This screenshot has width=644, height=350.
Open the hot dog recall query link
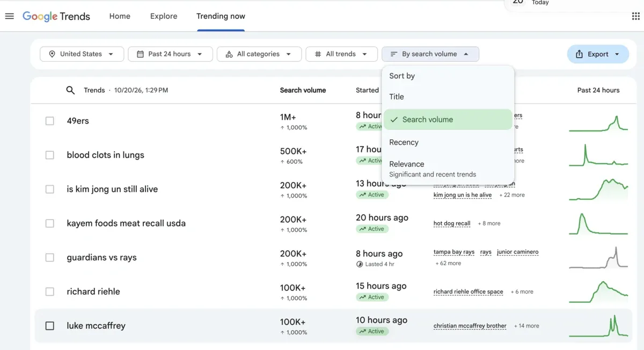[452, 223]
